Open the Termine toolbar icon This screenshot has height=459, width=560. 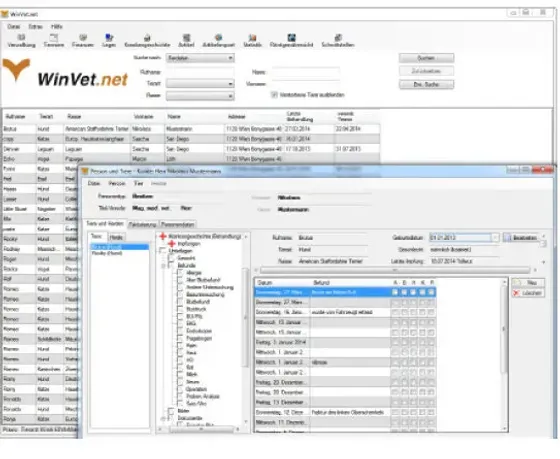point(54,38)
